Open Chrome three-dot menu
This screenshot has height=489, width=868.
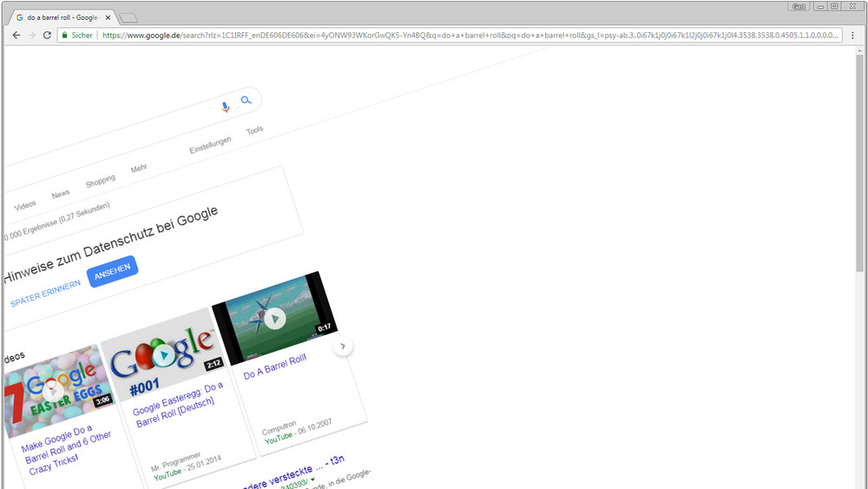tap(853, 35)
